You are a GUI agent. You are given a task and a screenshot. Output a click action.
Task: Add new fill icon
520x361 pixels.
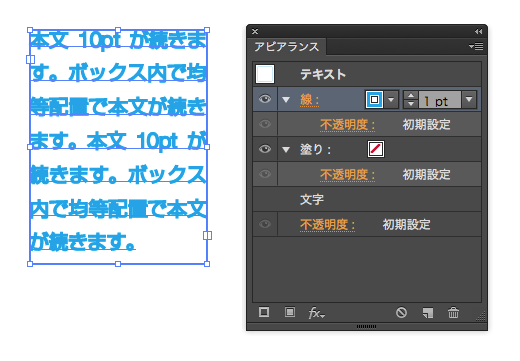(290, 312)
